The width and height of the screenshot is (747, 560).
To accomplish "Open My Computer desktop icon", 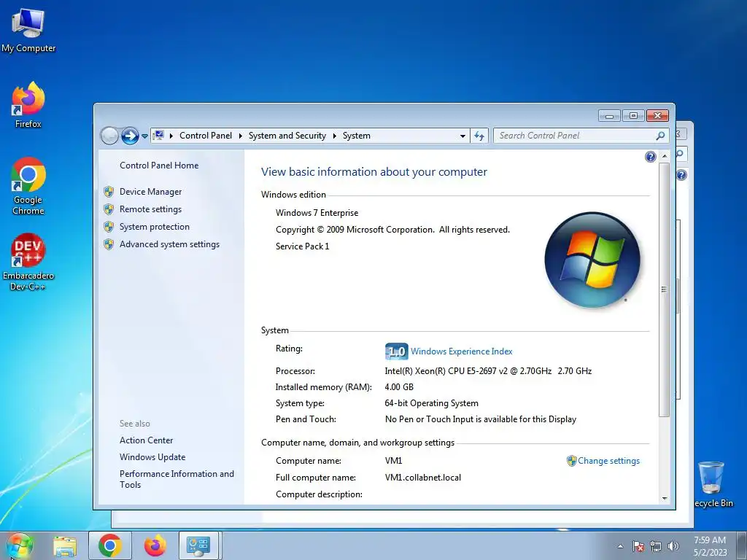I will tap(28, 29).
